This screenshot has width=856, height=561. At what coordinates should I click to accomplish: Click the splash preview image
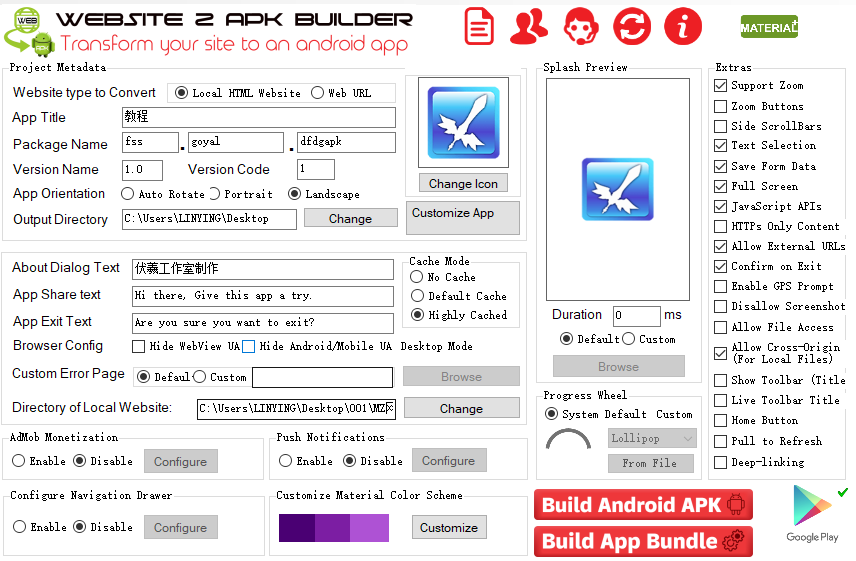pyautogui.click(x=617, y=189)
